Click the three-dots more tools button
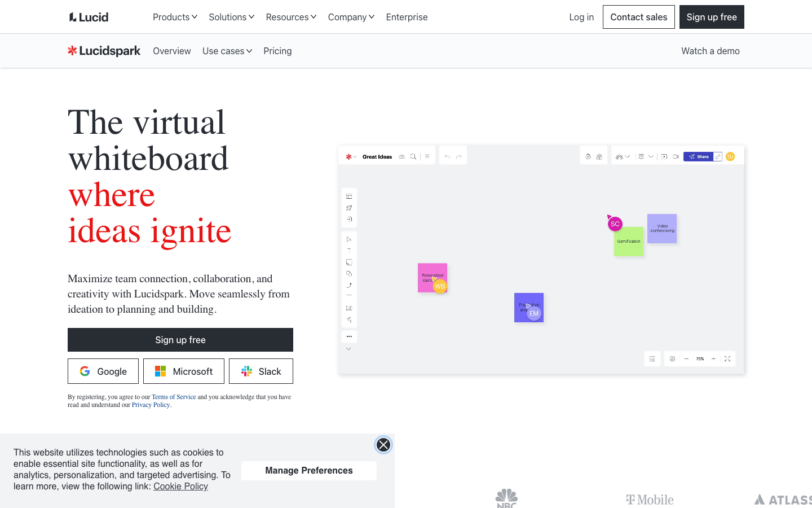 349,336
